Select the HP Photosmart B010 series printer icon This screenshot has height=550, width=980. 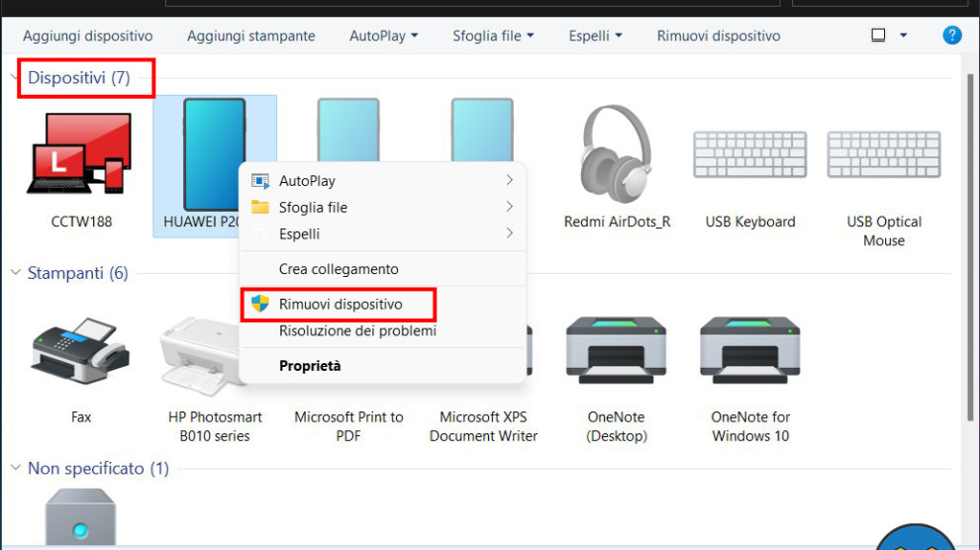pyautogui.click(x=200, y=356)
